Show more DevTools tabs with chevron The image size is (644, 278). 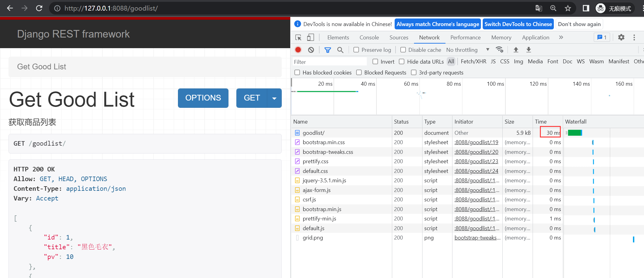point(561,37)
